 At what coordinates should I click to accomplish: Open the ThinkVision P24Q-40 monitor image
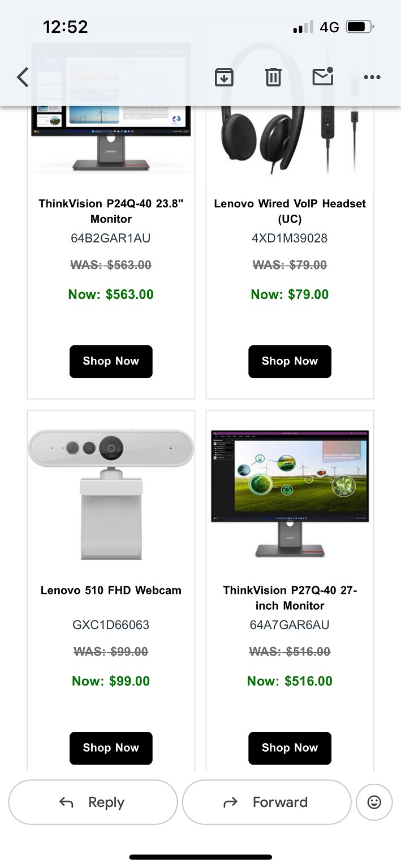pos(111,141)
